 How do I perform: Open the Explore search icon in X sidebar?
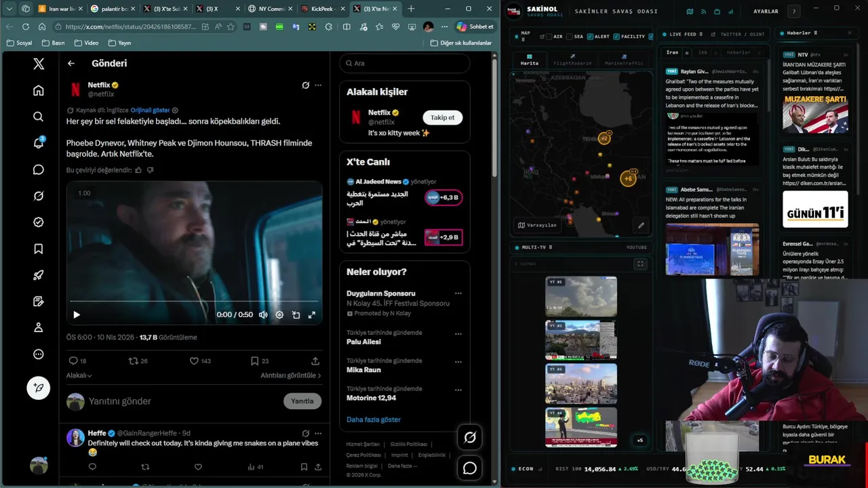[x=39, y=117]
